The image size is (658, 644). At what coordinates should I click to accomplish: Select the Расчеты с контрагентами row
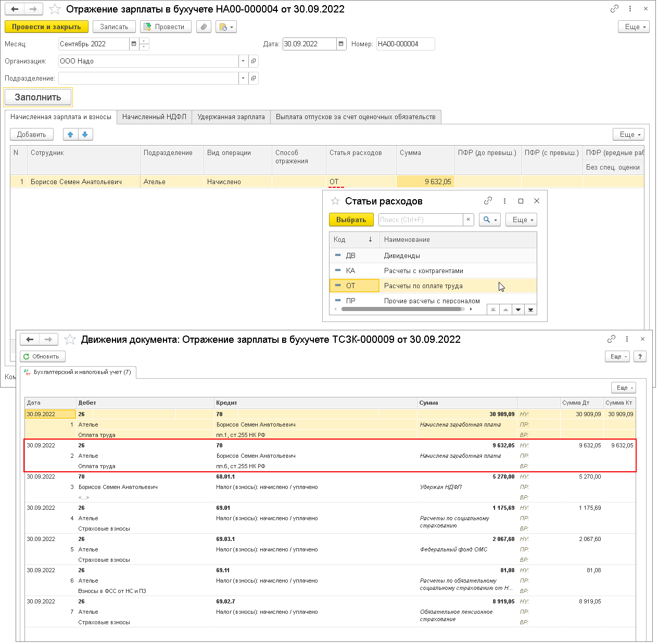(x=433, y=271)
